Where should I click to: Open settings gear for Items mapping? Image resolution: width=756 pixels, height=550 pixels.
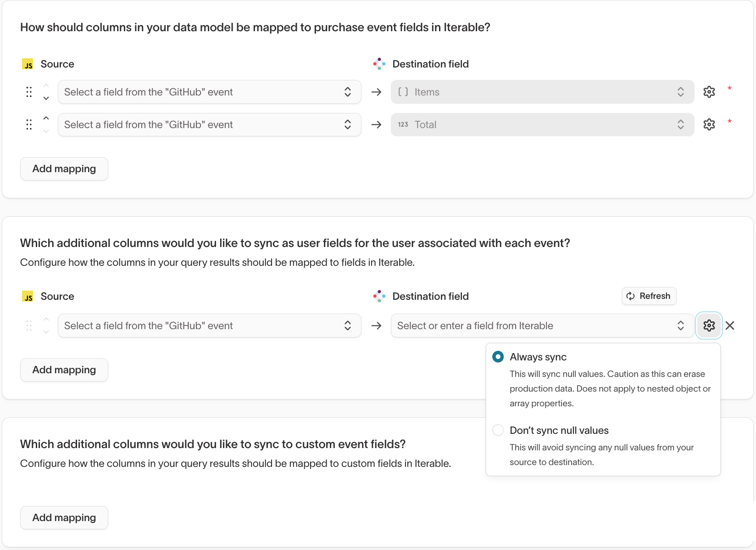click(709, 92)
